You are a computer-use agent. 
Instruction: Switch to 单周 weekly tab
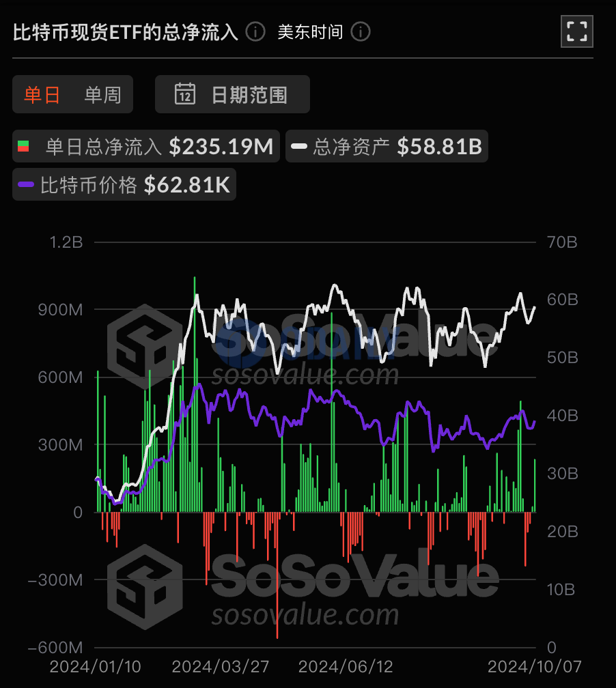(x=102, y=95)
